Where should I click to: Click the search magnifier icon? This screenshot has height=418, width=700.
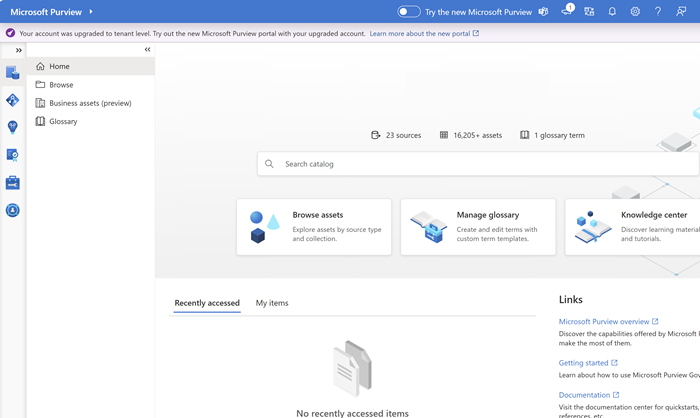tap(269, 164)
